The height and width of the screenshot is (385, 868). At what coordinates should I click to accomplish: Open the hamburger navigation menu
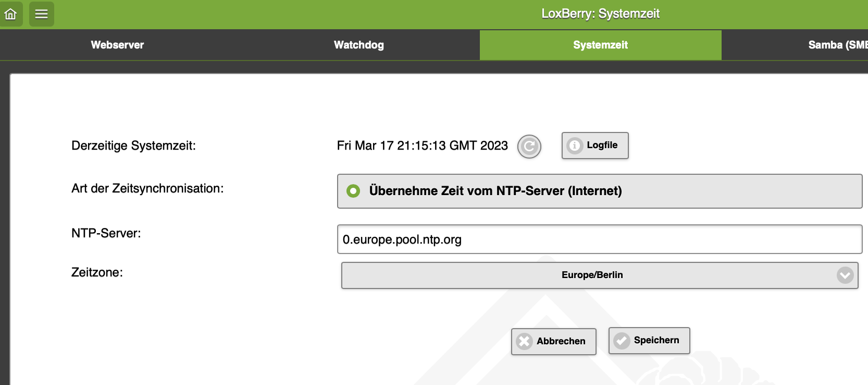(42, 14)
